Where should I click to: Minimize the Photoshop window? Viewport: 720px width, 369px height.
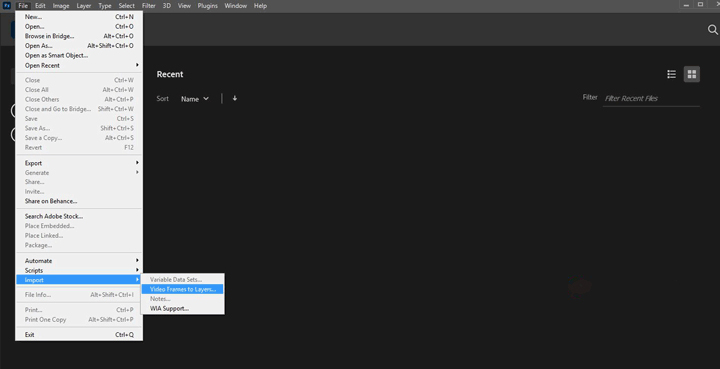tap(686, 5)
